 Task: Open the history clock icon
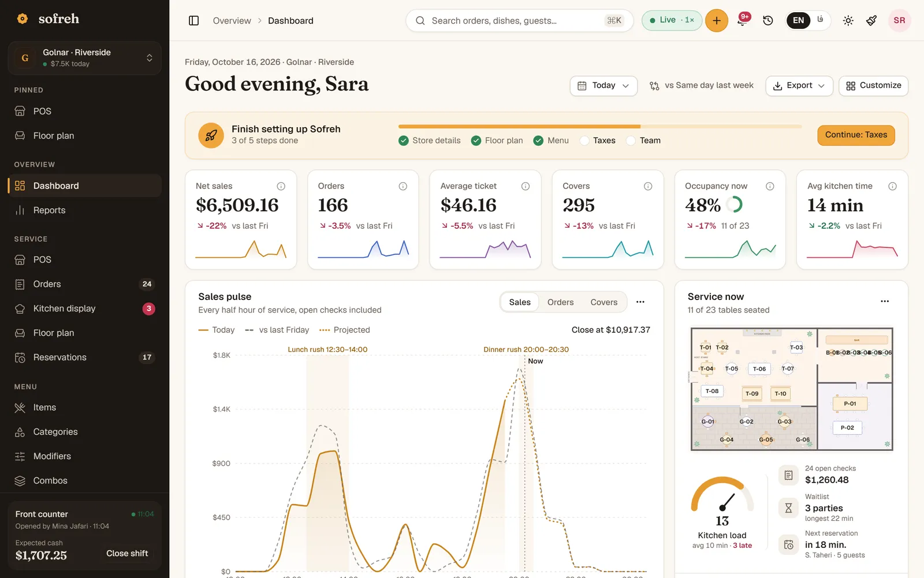[768, 21]
